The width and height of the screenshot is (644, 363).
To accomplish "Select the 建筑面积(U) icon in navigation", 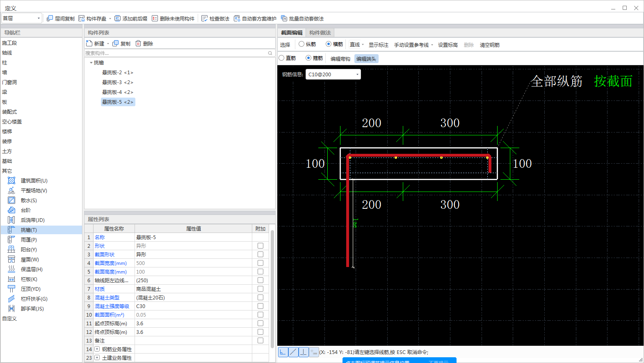I will point(11,180).
